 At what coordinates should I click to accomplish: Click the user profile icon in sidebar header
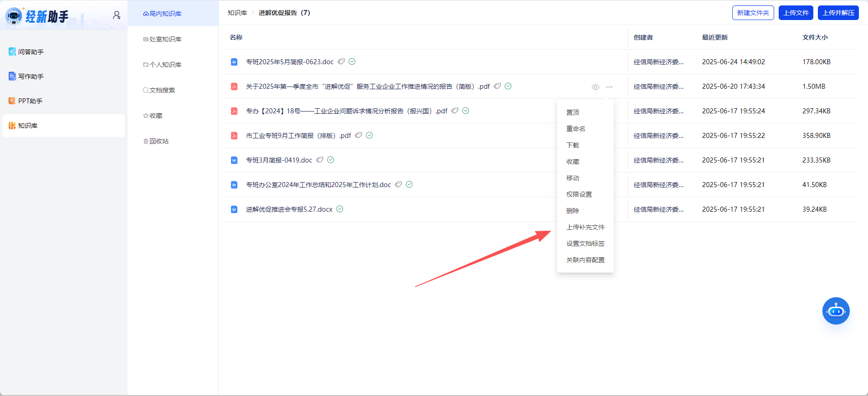[x=117, y=15]
